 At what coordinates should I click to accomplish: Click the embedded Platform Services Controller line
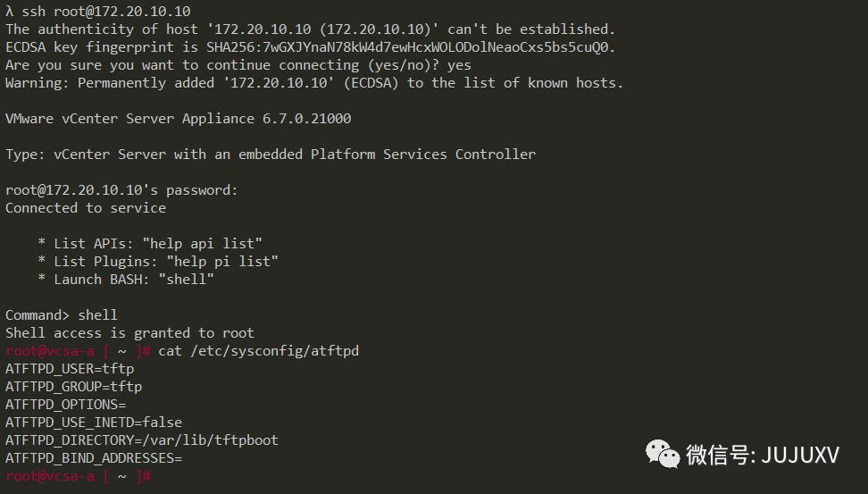coord(271,154)
